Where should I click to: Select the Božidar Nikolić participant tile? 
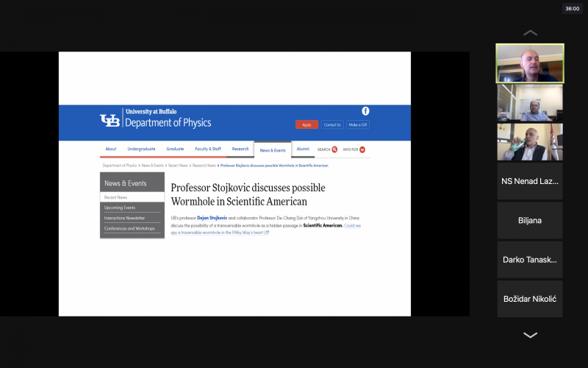click(x=530, y=299)
